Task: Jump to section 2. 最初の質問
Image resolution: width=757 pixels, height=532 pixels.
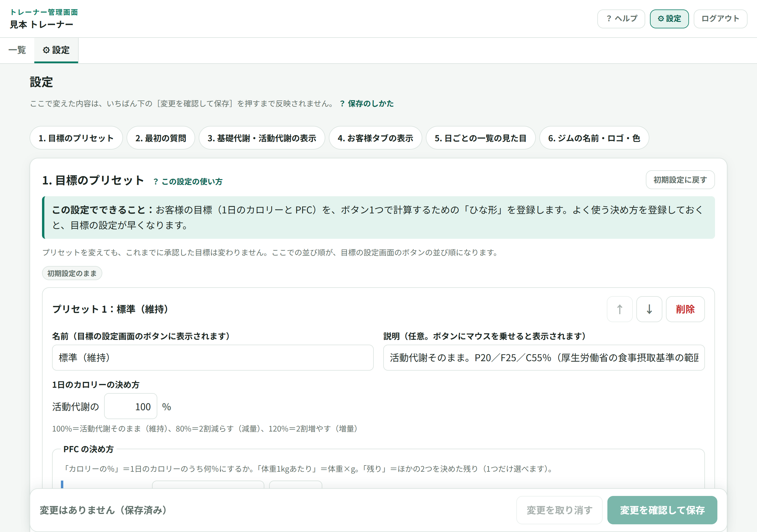Action: click(x=161, y=138)
